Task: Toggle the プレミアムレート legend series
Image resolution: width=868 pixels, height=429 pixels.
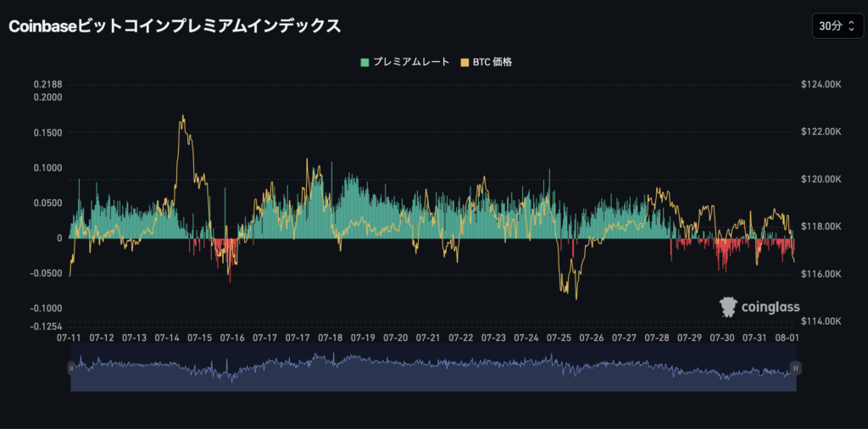Action: 405,62
